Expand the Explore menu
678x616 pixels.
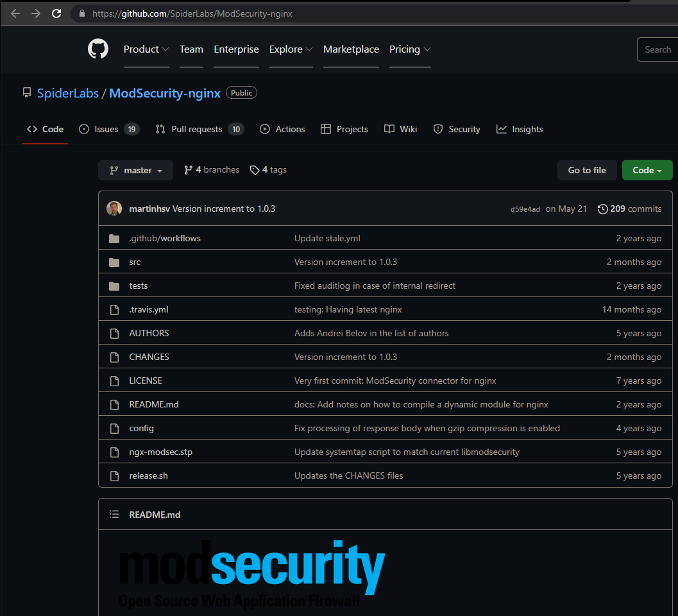point(291,49)
